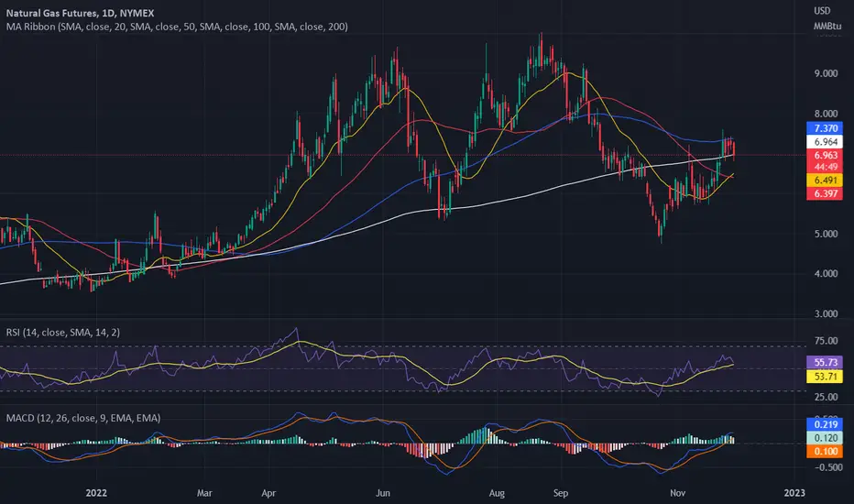Click the 75.00 RSI axis level
Screen dimensions: 854x504
click(x=826, y=341)
